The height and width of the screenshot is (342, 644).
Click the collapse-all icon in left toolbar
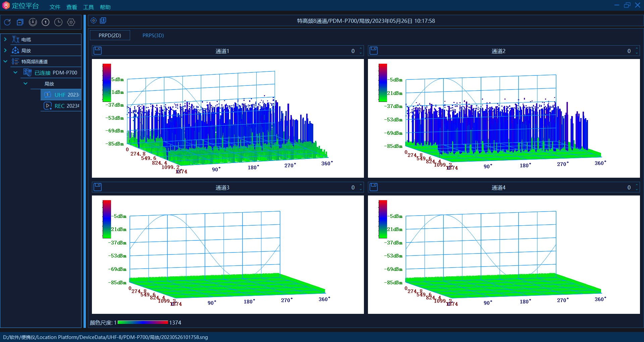20,22
